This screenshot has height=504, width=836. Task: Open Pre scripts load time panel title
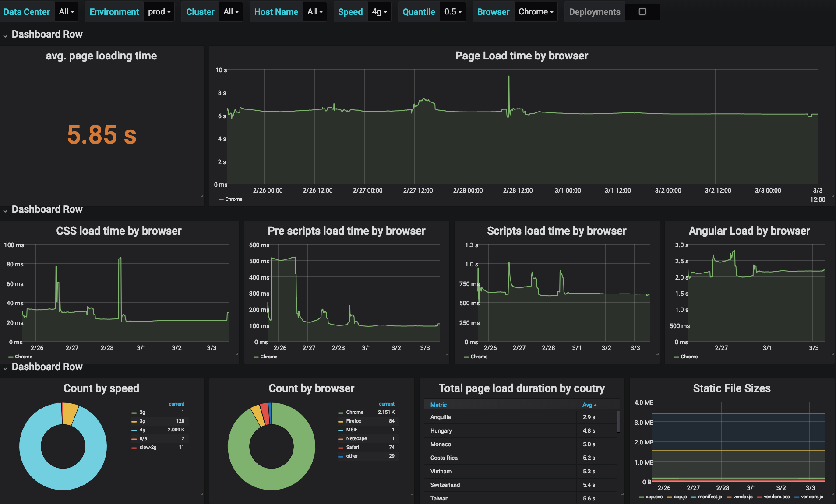tap(346, 231)
